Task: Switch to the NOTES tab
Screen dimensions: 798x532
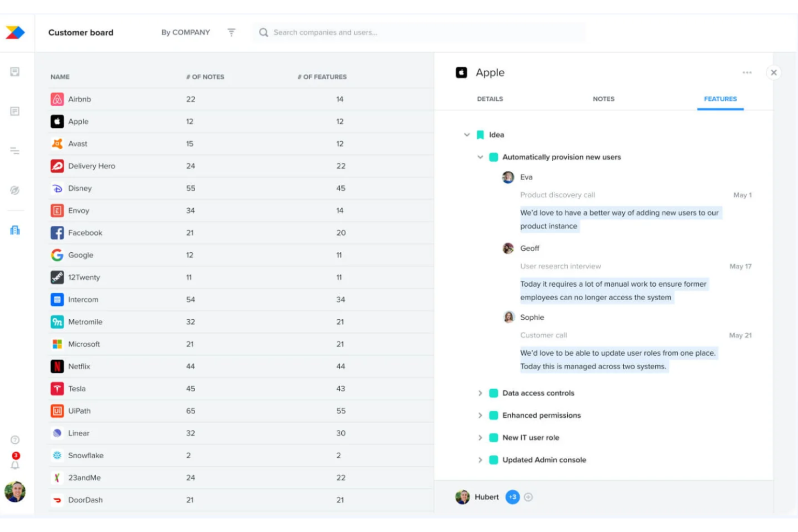Action: point(603,99)
